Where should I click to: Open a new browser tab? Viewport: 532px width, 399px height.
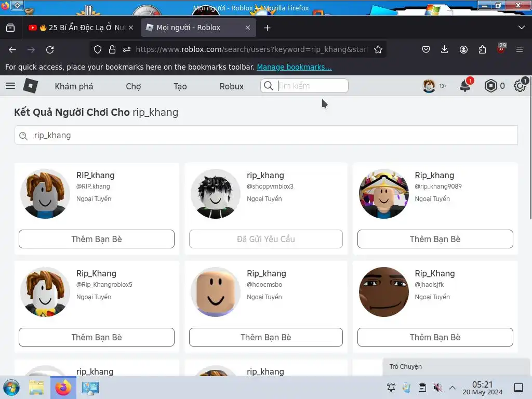click(x=268, y=28)
